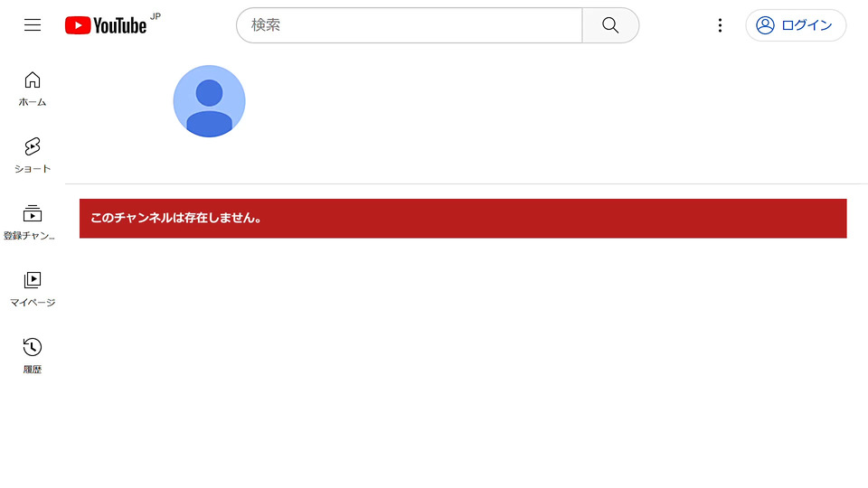This screenshot has height=488, width=868.
Task: Click the account icon inside ログイン
Action: point(765,25)
